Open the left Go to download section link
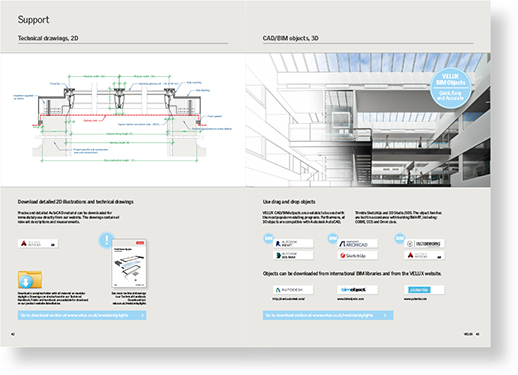The height and width of the screenshot is (375, 518). coord(82,315)
